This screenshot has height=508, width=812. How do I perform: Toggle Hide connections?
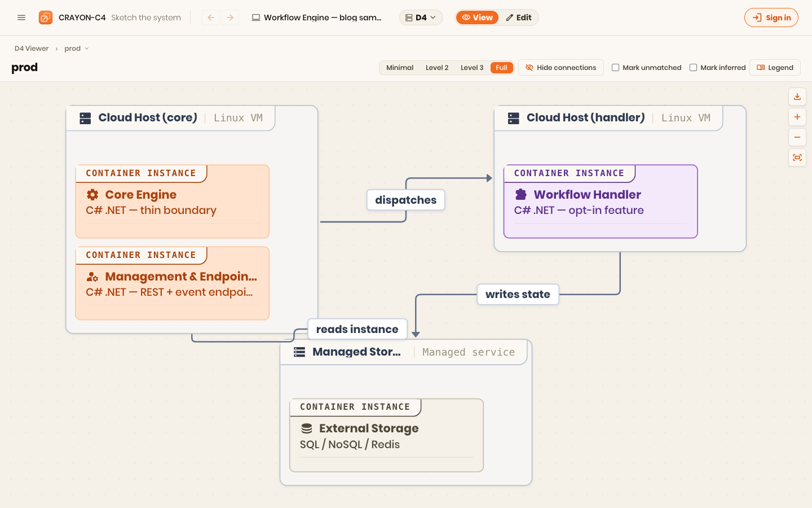click(x=561, y=68)
